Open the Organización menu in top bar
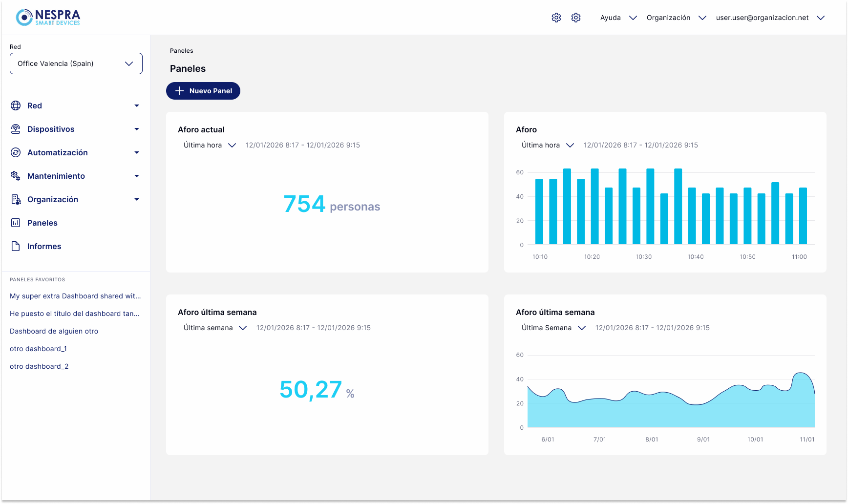848x504 pixels. 676,18
